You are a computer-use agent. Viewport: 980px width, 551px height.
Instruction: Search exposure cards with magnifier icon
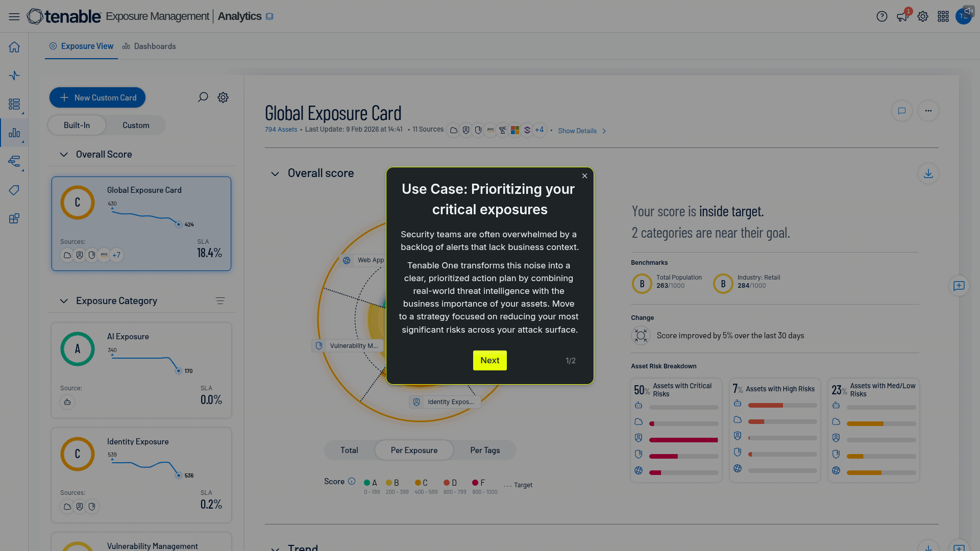pyautogui.click(x=203, y=97)
